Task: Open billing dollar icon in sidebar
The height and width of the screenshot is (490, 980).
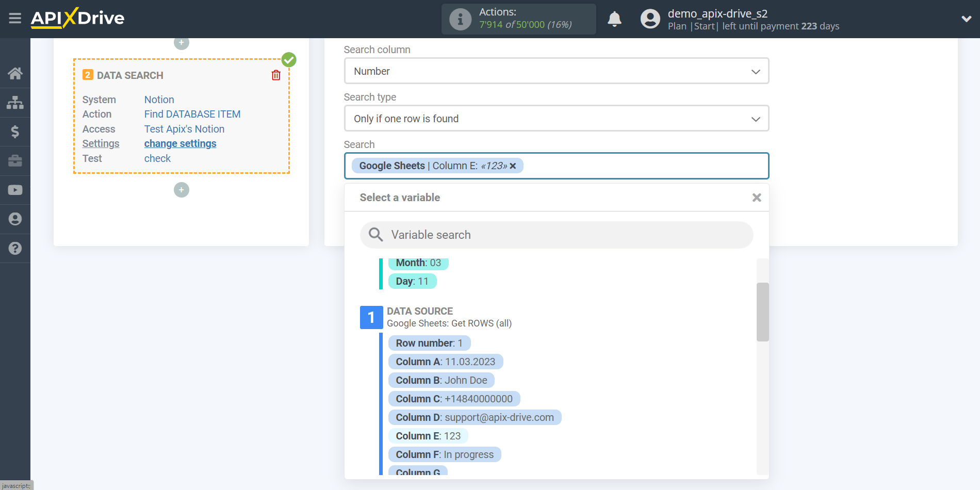Action: tap(15, 132)
